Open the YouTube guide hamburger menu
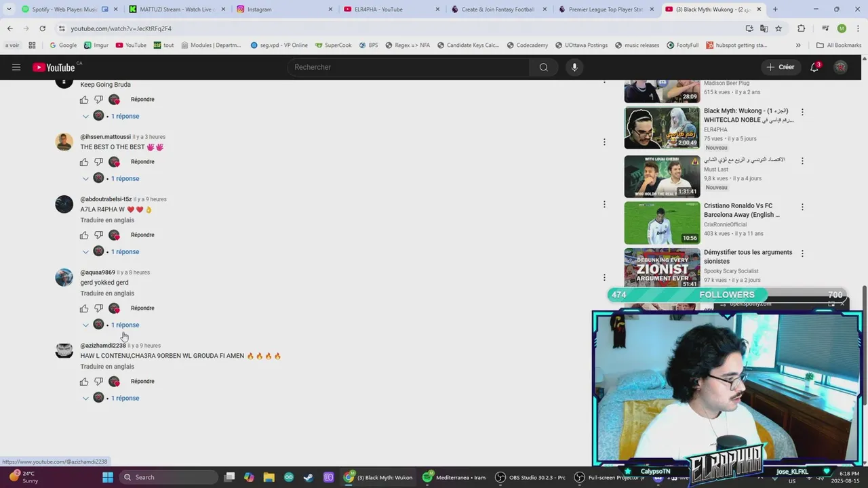Image resolution: width=868 pixels, height=488 pixels. coord(16,67)
